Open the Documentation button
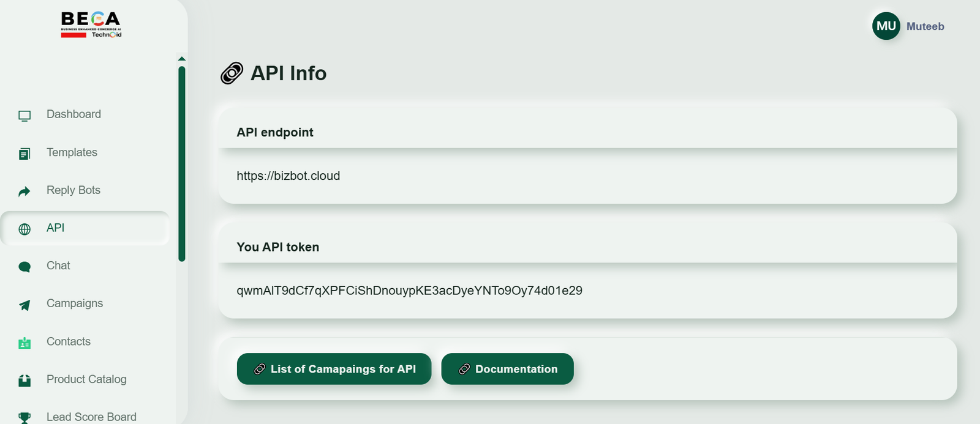This screenshot has width=980, height=424. point(507,369)
